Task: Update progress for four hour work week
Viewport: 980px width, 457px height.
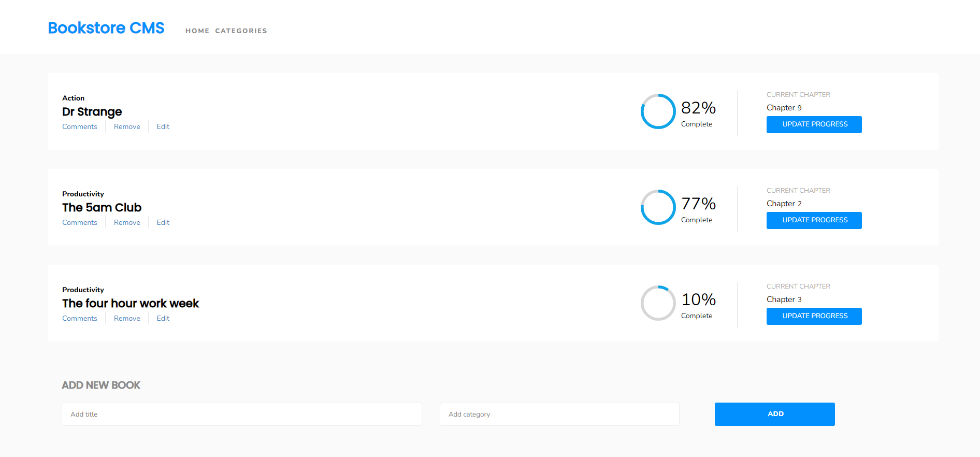Action: (814, 316)
